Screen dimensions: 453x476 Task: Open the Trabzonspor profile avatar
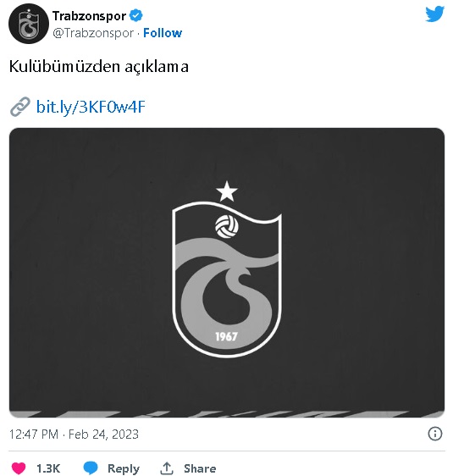point(29,24)
